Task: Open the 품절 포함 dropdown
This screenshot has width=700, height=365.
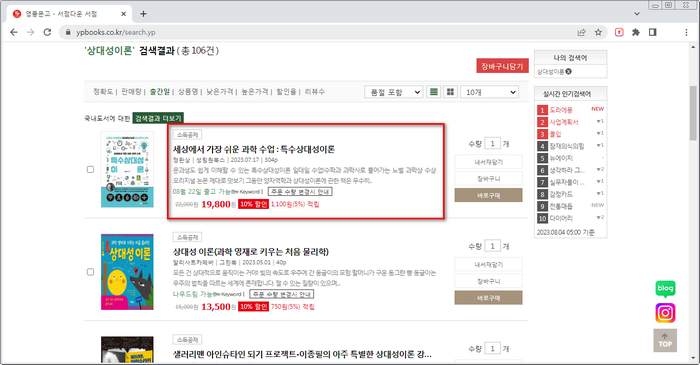Action: pos(393,92)
